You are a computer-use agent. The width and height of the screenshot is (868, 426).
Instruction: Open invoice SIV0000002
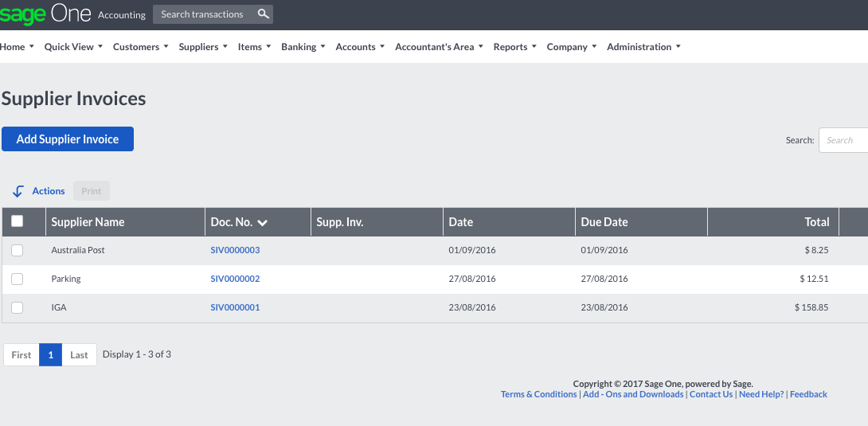tap(235, 279)
